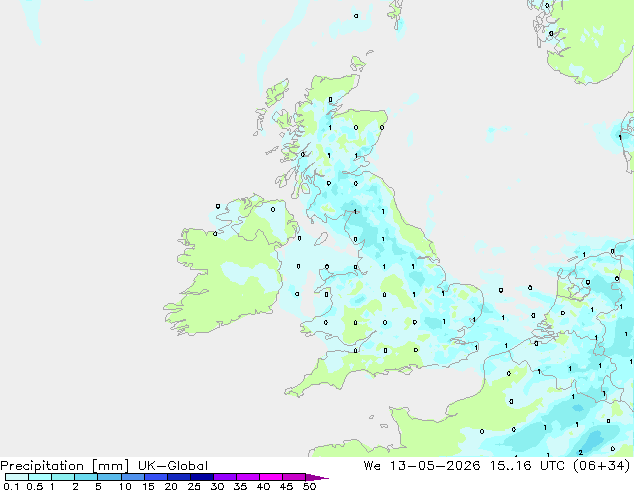This screenshot has width=634, height=490.
Task: Pick the 45–50 mm legend swatch
Action: pyautogui.click(x=294, y=477)
